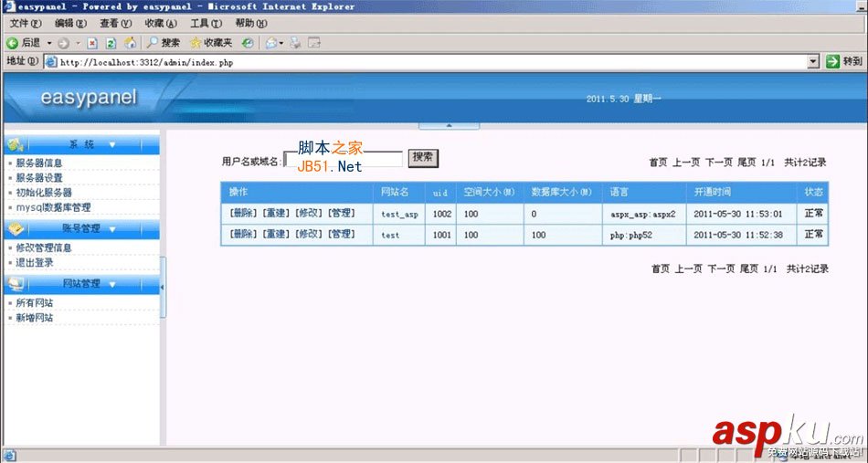The width and height of the screenshot is (868, 463).
Task: Open the 搜索 toolbar search
Action: click(x=164, y=43)
